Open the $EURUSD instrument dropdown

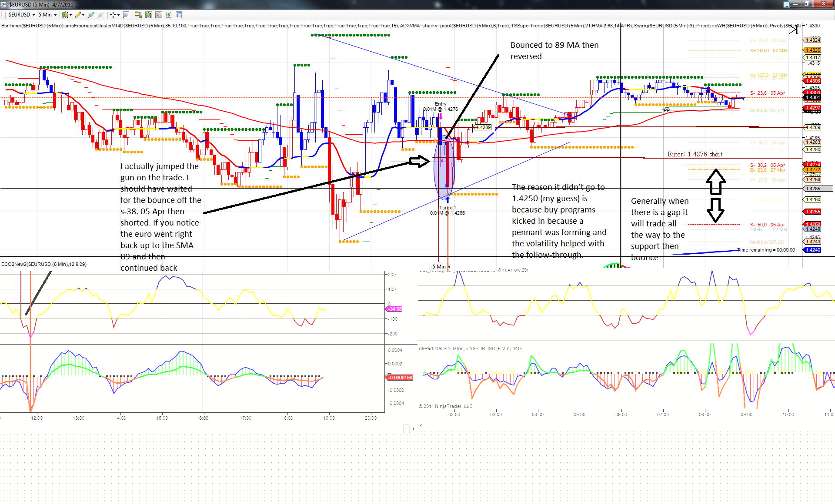click(22, 15)
